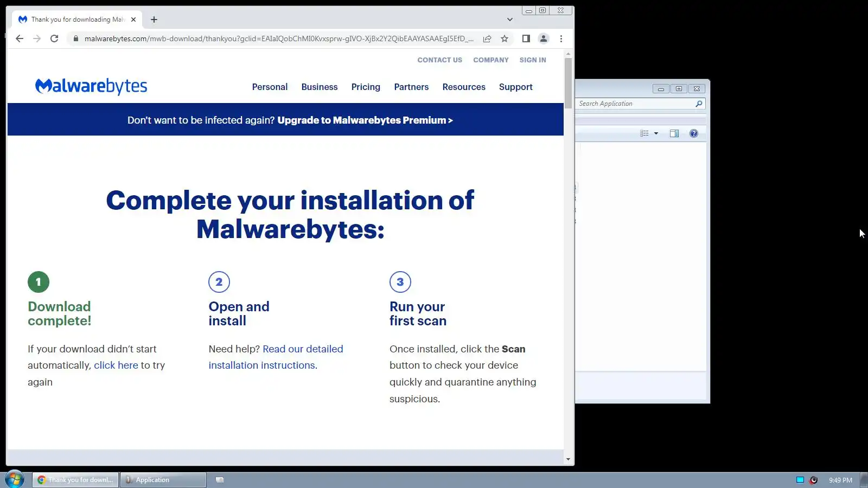Click the scrollbar down arrow on the page
Image resolution: width=868 pixels, height=488 pixels.
pos(568,460)
